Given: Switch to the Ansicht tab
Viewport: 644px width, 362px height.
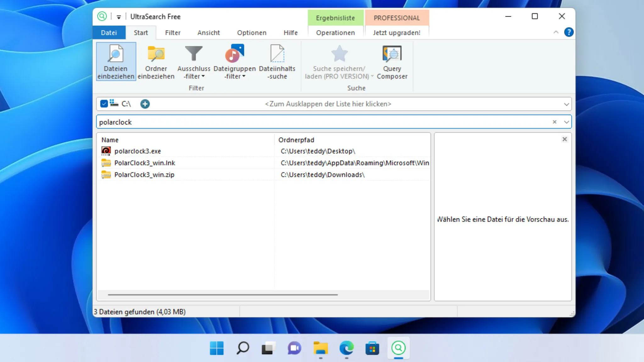Looking at the screenshot, I should [208, 32].
